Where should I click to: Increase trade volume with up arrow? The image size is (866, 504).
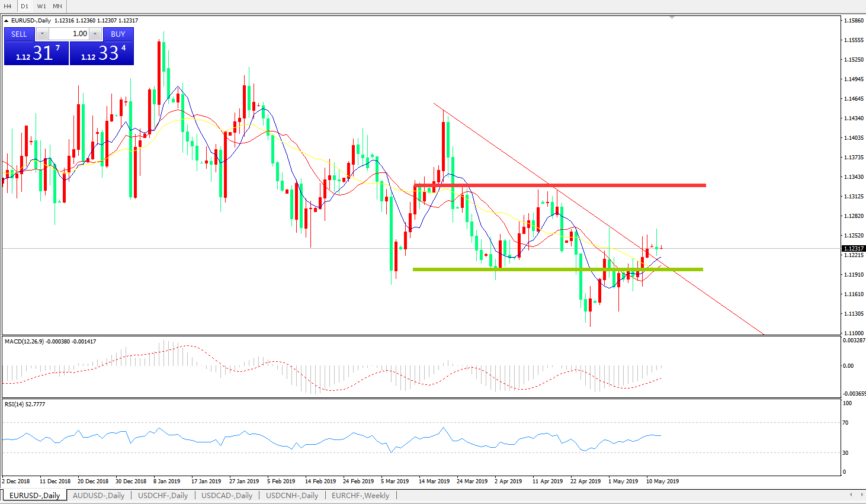[95, 34]
